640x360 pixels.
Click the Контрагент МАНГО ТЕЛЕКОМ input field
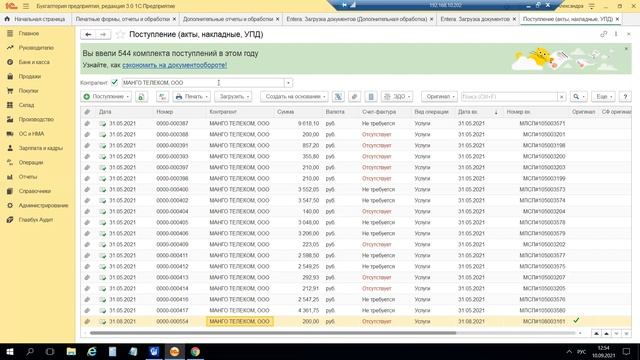203,83
